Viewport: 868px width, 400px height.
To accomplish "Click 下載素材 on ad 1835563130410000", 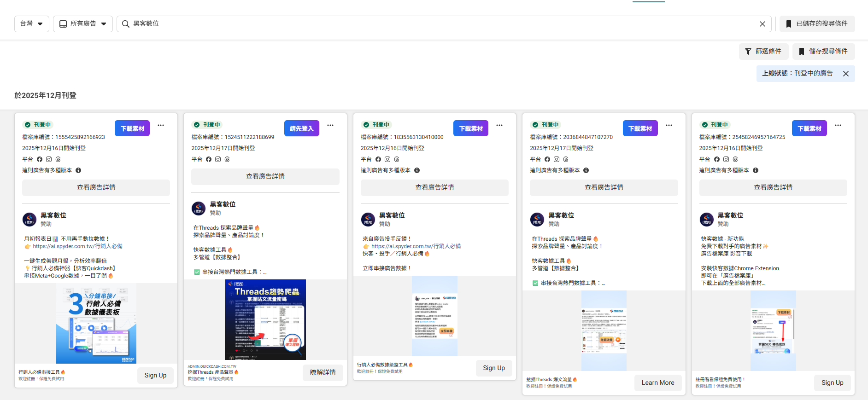I will point(471,128).
